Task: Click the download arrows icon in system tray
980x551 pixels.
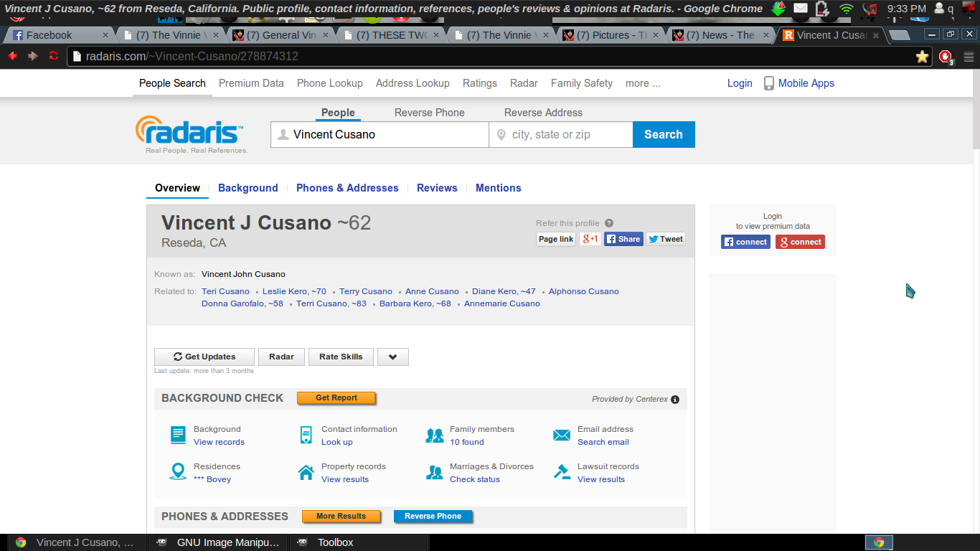Action: (778, 9)
